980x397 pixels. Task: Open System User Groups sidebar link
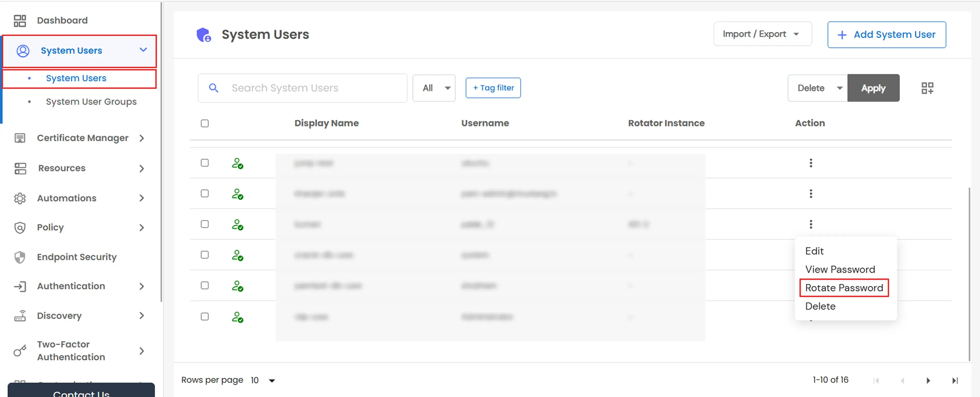tap(91, 101)
